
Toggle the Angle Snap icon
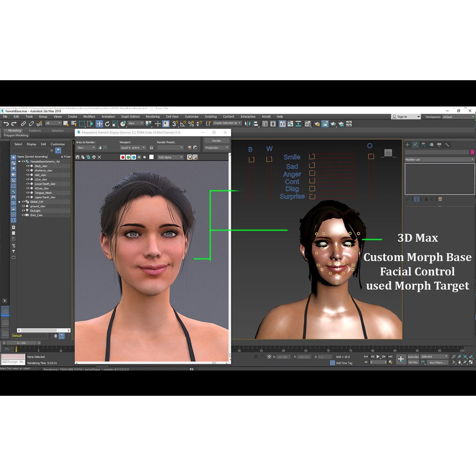click(183, 123)
